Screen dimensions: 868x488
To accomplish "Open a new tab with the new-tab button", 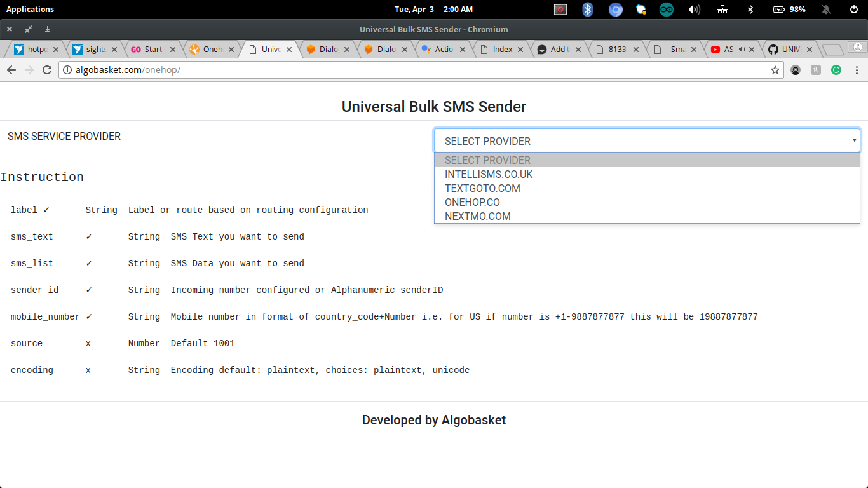I will coord(833,50).
